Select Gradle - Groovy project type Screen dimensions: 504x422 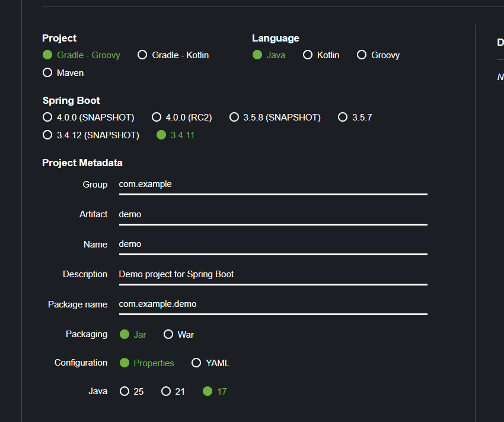click(81, 55)
